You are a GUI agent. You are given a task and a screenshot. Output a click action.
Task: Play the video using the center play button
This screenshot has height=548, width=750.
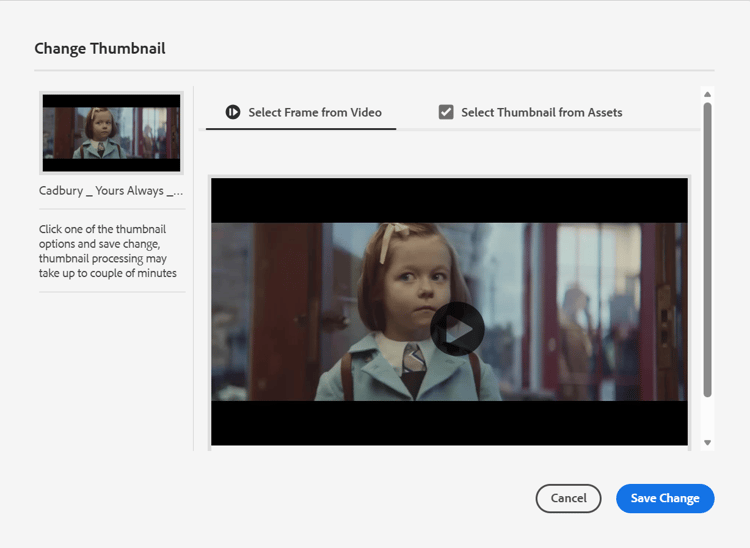(457, 329)
